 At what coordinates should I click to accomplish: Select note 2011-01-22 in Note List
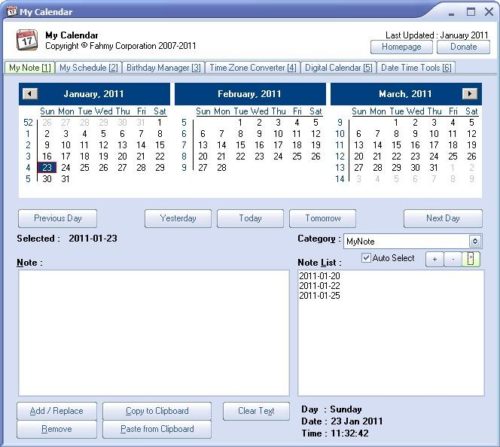[320, 286]
